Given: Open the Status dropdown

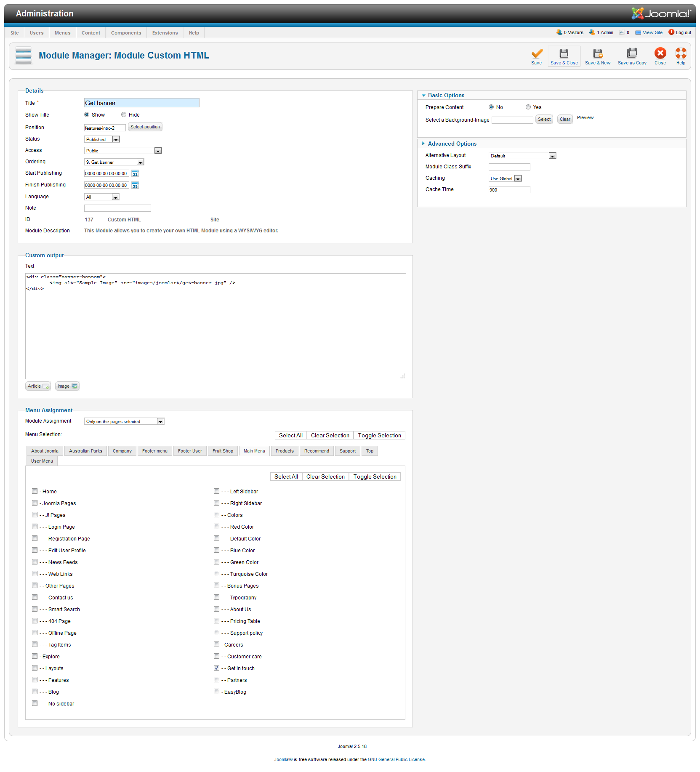Looking at the screenshot, I should (x=102, y=139).
